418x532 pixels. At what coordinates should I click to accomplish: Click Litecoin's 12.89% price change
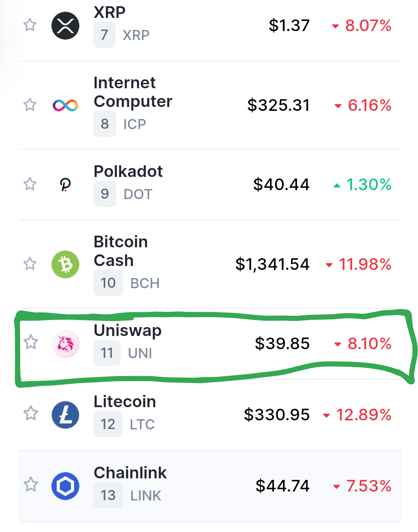tap(364, 415)
